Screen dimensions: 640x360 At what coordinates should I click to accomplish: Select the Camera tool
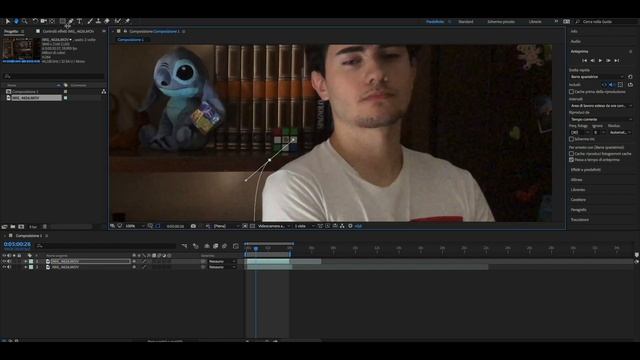[43, 21]
